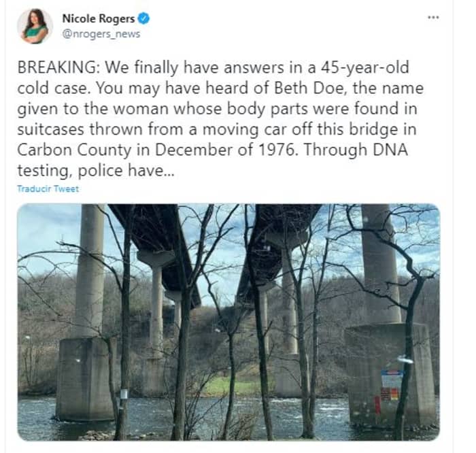The width and height of the screenshot is (476, 453).
Task: Open the bridge photo attached to the tweet
Action: 228,322
